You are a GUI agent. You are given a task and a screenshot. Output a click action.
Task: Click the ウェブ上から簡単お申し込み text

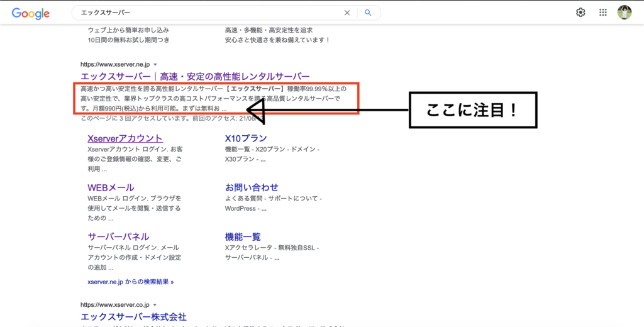coord(128,30)
